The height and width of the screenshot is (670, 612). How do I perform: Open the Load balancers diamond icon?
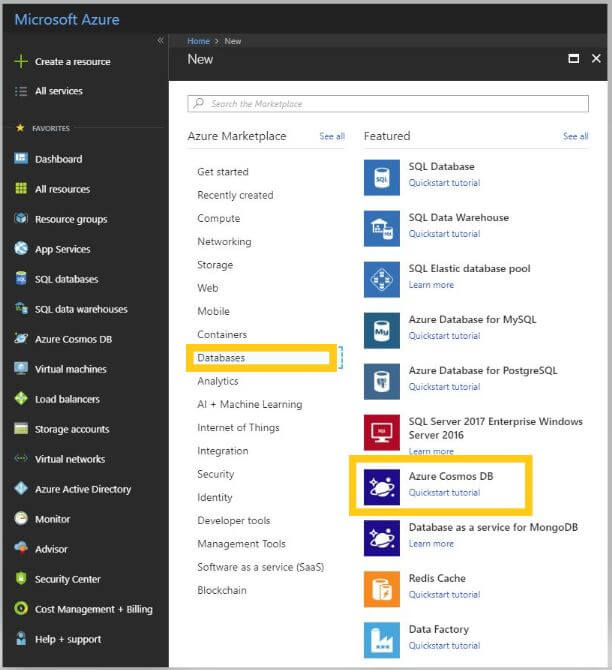click(x=21, y=398)
